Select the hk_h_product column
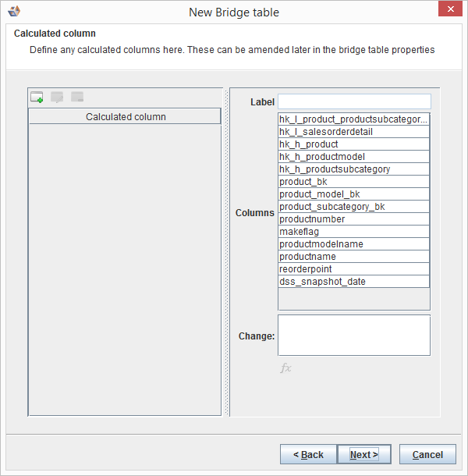468x476 pixels. (x=353, y=144)
